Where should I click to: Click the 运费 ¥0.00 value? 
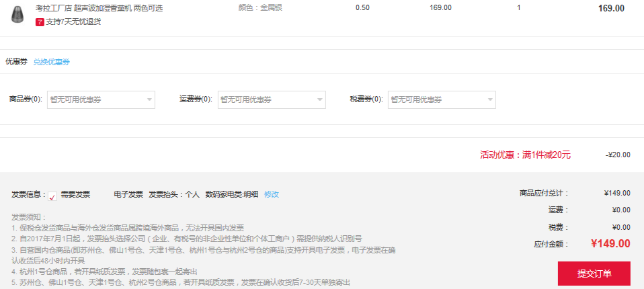point(621,210)
